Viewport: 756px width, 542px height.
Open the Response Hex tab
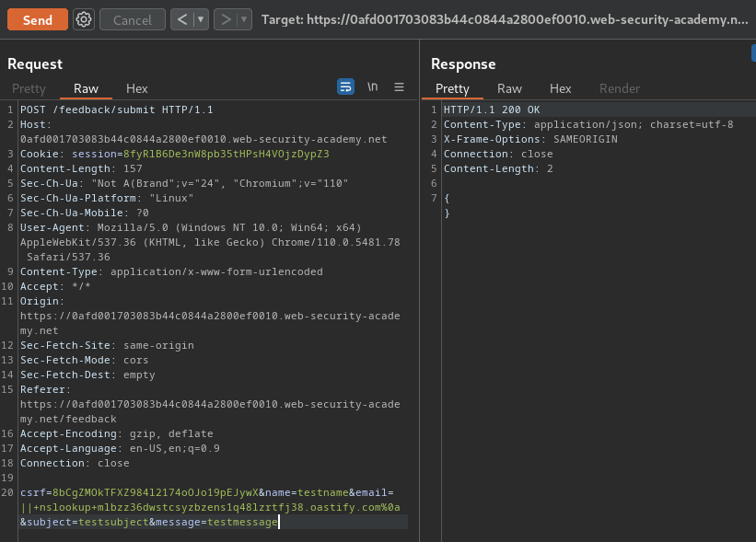coord(560,88)
